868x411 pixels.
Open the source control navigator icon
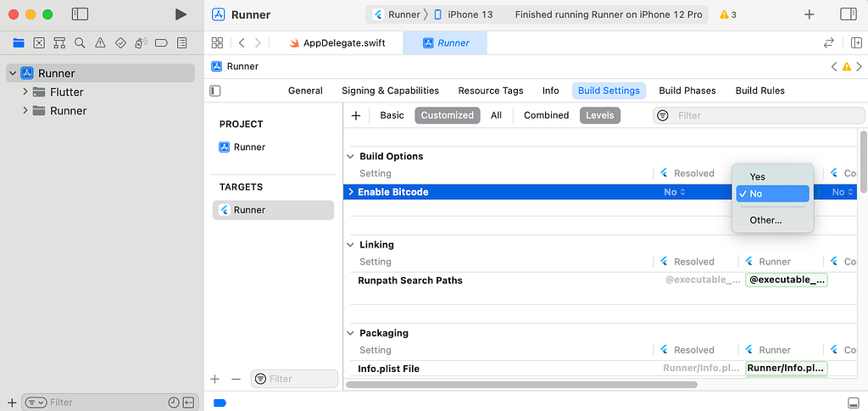39,43
